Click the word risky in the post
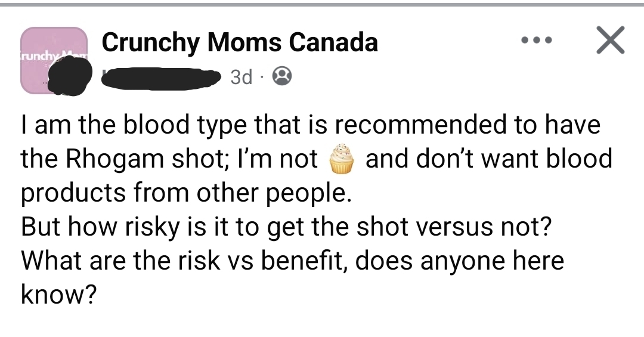This screenshot has height=337, width=644. tap(149, 227)
